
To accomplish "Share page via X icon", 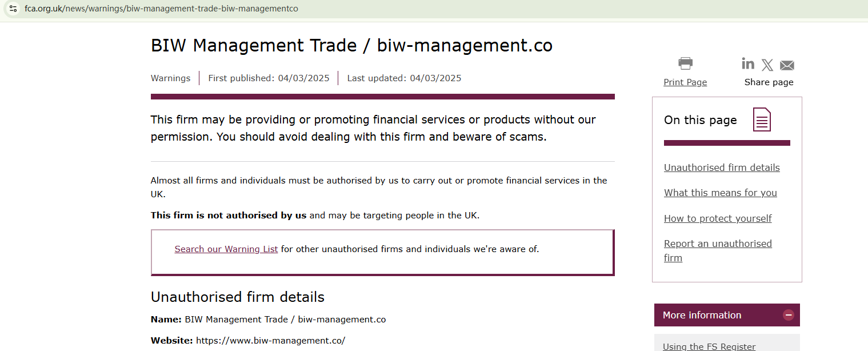I will click(767, 65).
